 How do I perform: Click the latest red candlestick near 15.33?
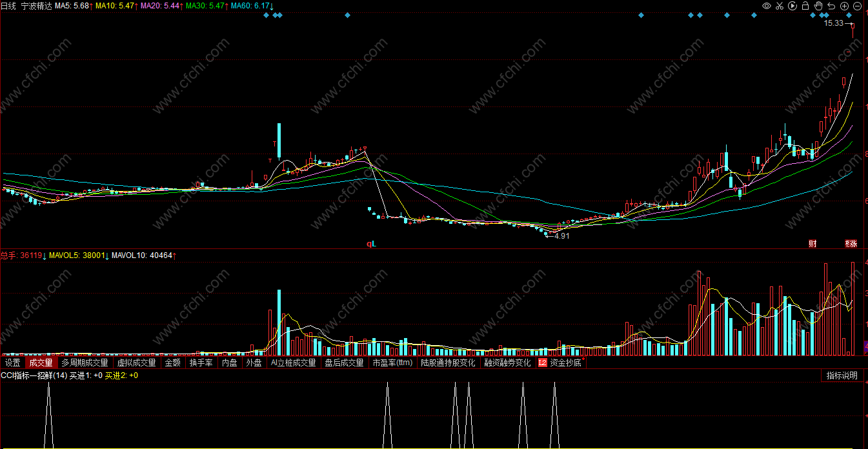click(853, 29)
